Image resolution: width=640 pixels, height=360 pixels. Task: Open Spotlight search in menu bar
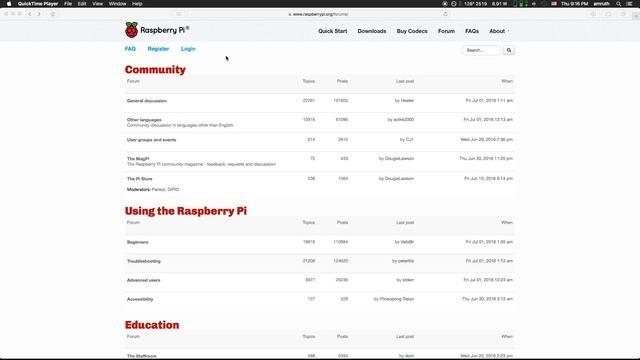coord(619,4)
